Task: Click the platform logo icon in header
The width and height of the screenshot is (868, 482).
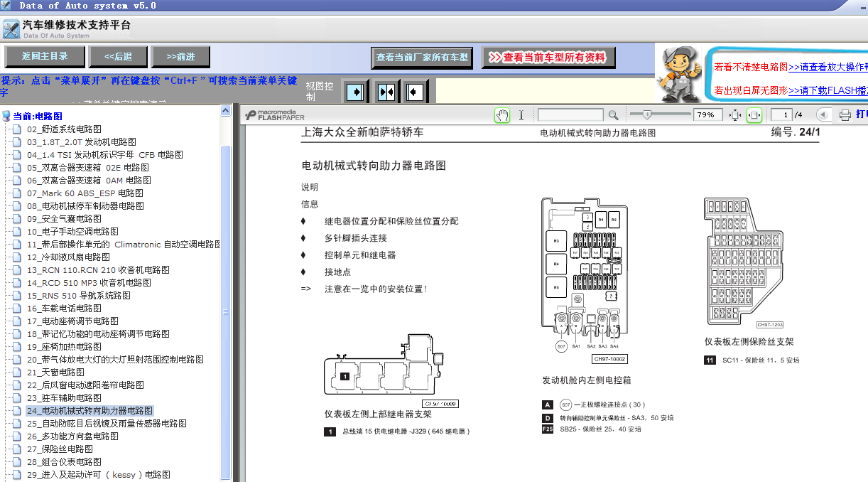Action: (11, 29)
